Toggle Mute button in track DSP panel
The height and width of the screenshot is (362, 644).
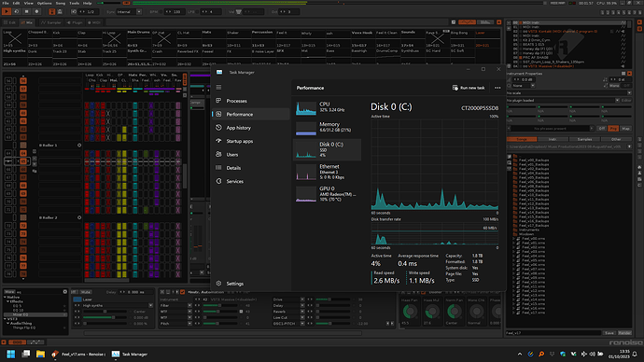(86, 292)
